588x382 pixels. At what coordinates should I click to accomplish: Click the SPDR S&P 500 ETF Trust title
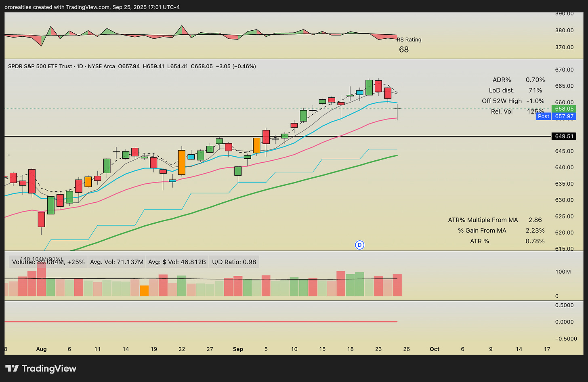40,66
